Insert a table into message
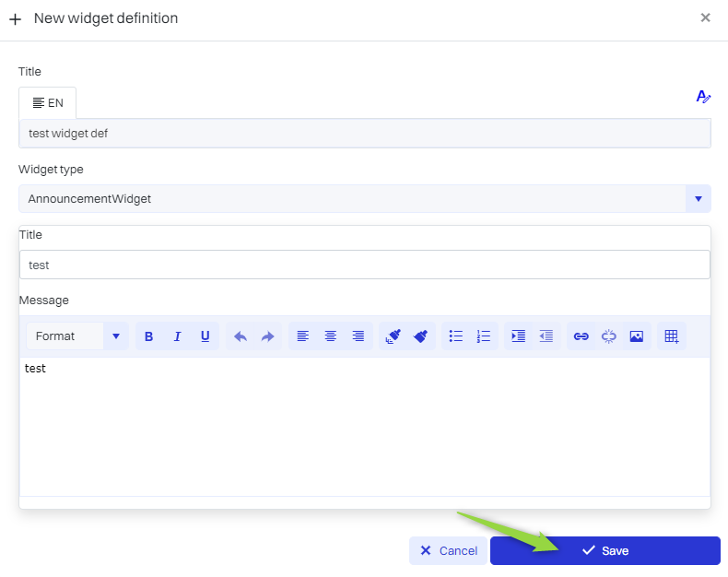This screenshot has height=577, width=728. click(x=672, y=336)
